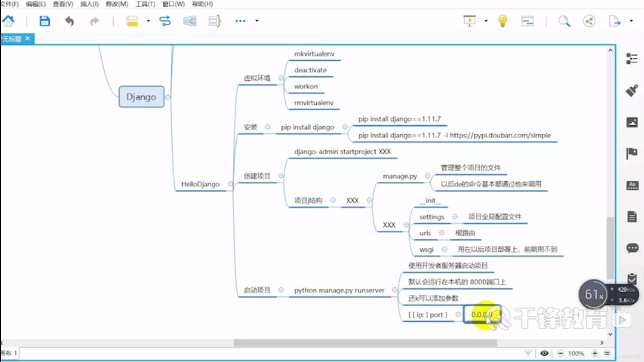This screenshot has width=644, height=362.
Task: Open the 编辑(E) menu
Action: [36, 4]
